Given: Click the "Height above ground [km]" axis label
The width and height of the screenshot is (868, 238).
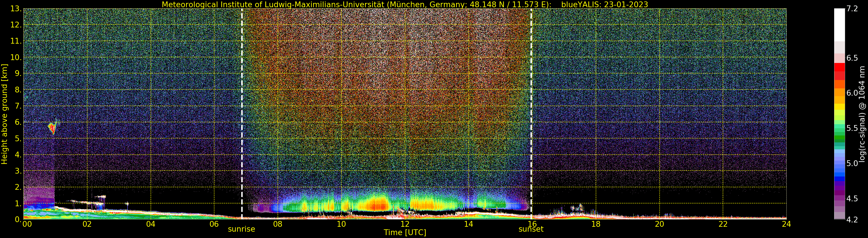Looking at the screenshot, I should (x=4, y=114).
